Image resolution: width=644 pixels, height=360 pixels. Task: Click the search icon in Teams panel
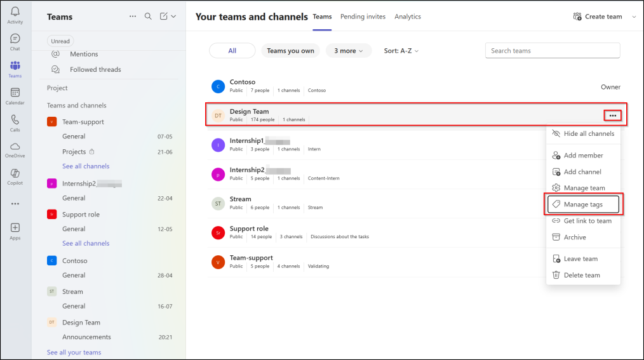[148, 17]
